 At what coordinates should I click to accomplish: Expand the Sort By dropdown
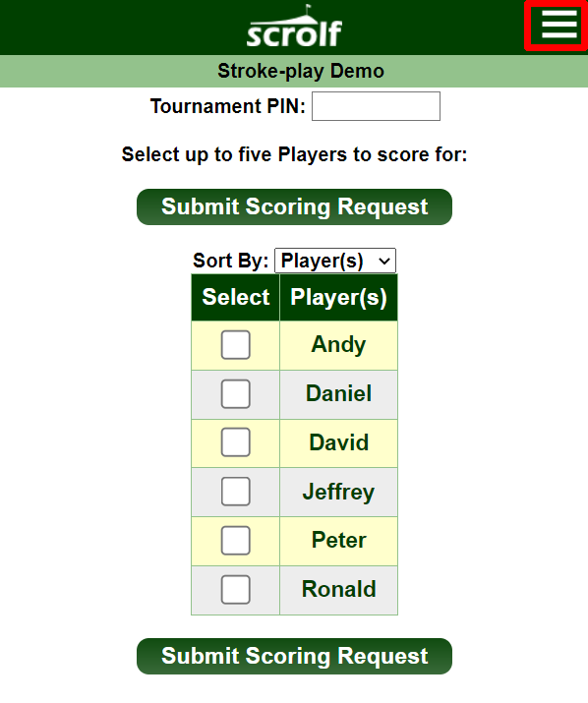[x=335, y=261]
